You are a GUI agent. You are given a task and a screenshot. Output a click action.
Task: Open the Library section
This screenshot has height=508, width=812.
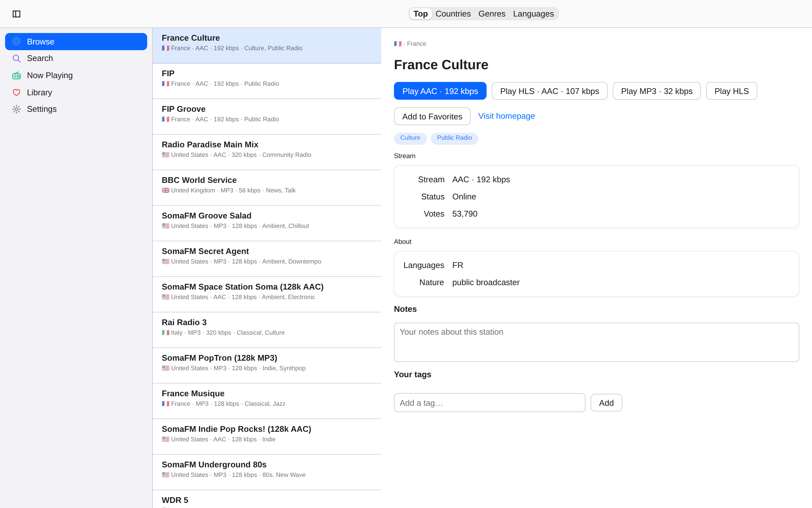pyautogui.click(x=76, y=92)
